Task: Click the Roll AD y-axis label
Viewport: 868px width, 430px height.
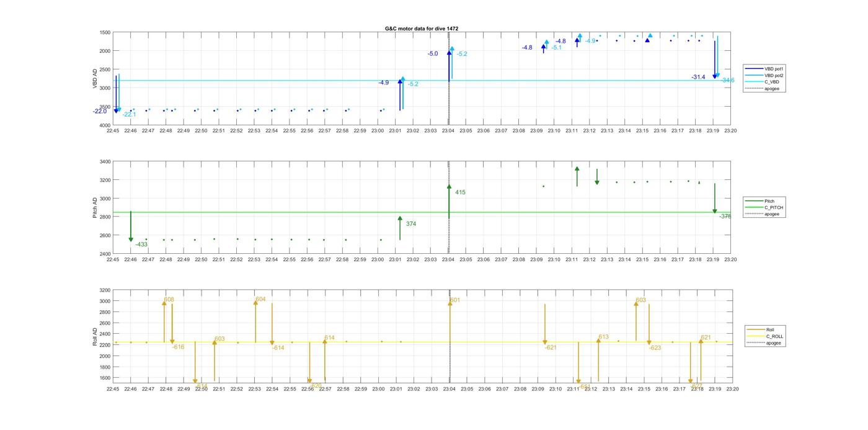Action: pos(95,336)
